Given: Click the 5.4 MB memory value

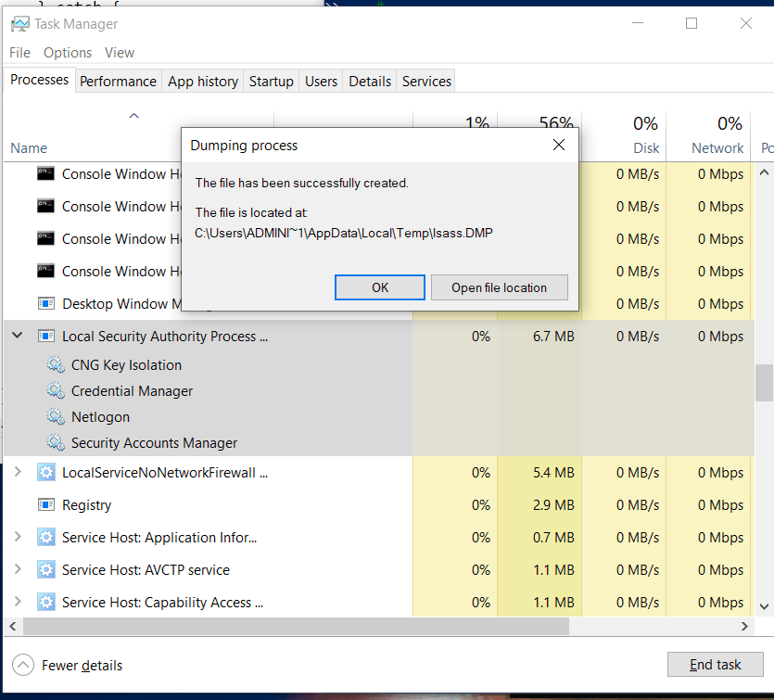Looking at the screenshot, I should point(553,473).
